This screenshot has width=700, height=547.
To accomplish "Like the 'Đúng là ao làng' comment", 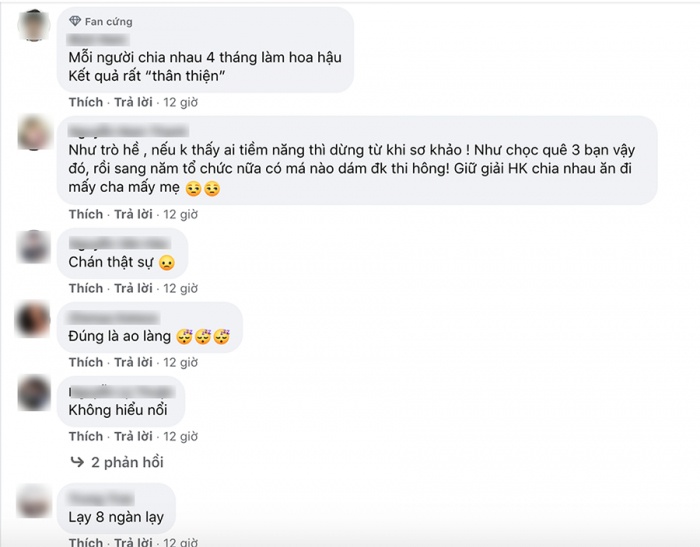I will (x=86, y=362).
